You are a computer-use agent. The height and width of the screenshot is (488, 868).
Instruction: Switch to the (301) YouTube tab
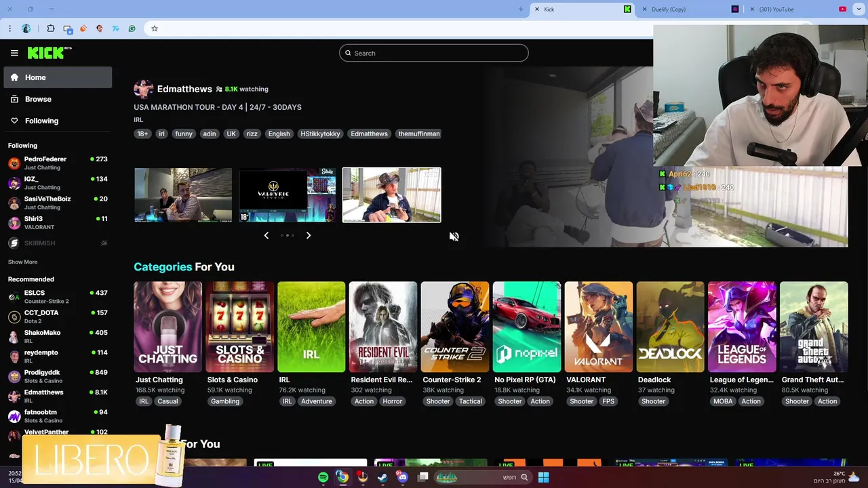click(797, 9)
